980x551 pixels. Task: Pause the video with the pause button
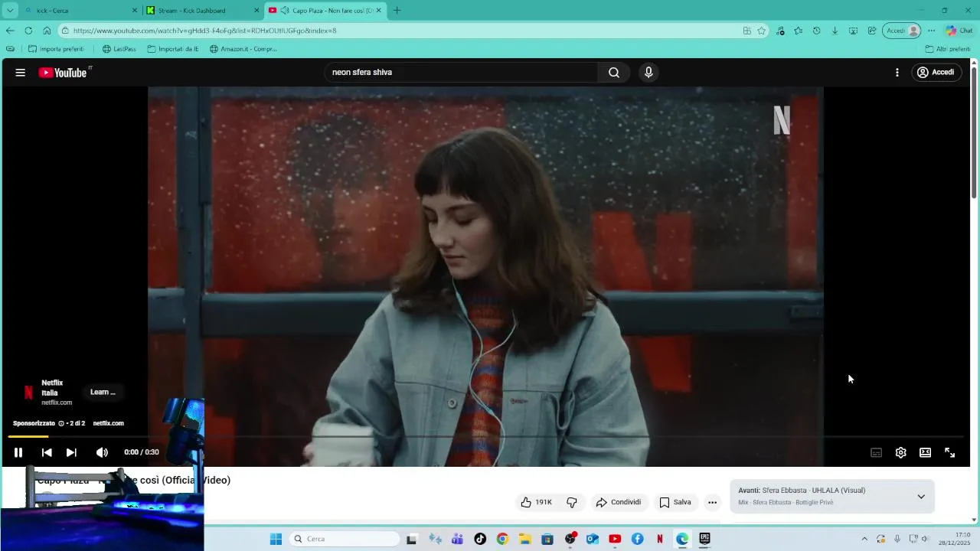(x=18, y=452)
